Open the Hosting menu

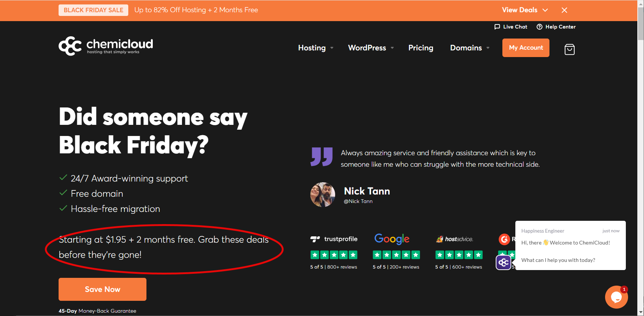click(316, 48)
